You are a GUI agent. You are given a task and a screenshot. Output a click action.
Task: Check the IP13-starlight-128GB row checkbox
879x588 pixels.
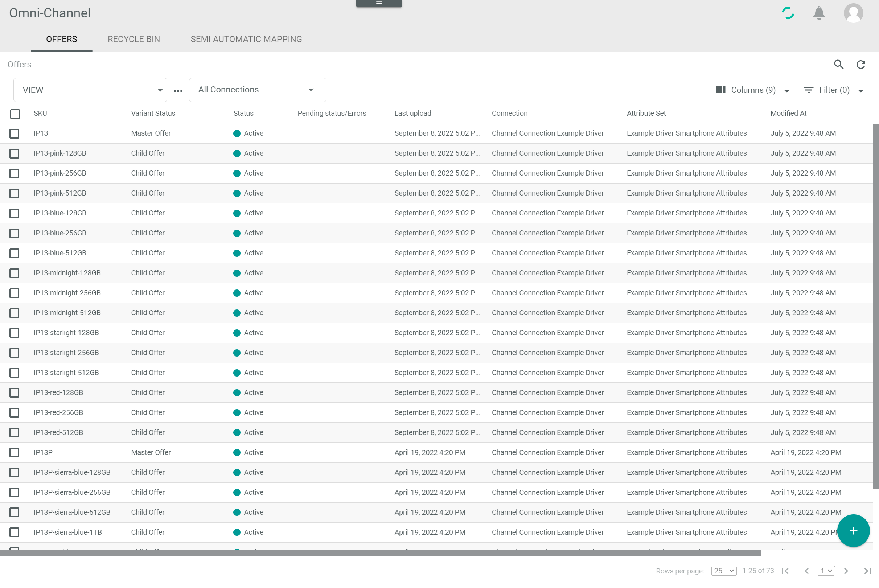tap(14, 333)
